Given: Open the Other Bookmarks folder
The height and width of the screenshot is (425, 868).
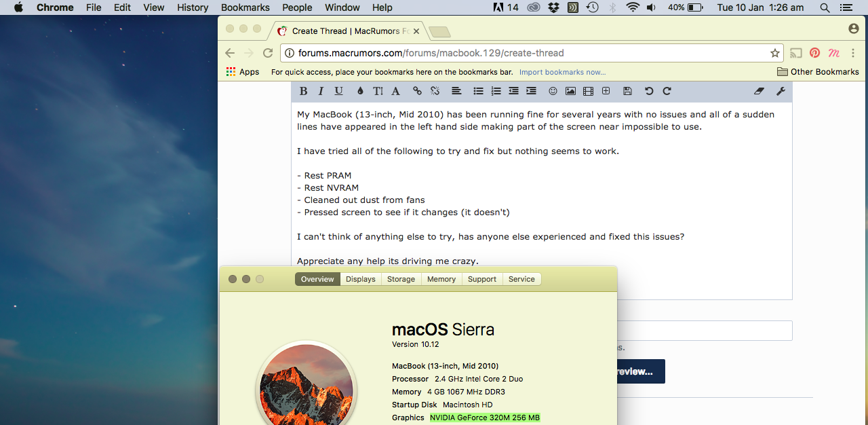Looking at the screenshot, I should pyautogui.click(x=818, y=72).
